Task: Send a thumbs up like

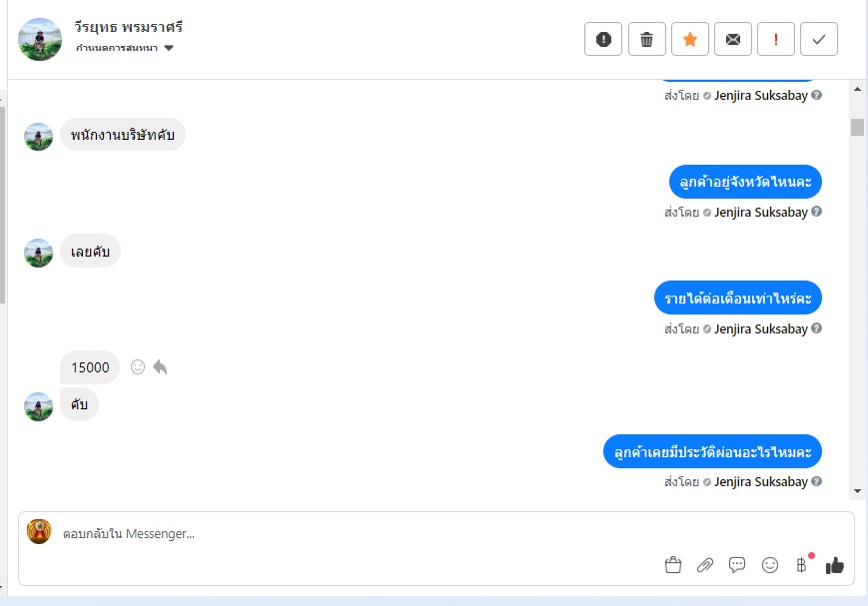Action: (835, 565)
